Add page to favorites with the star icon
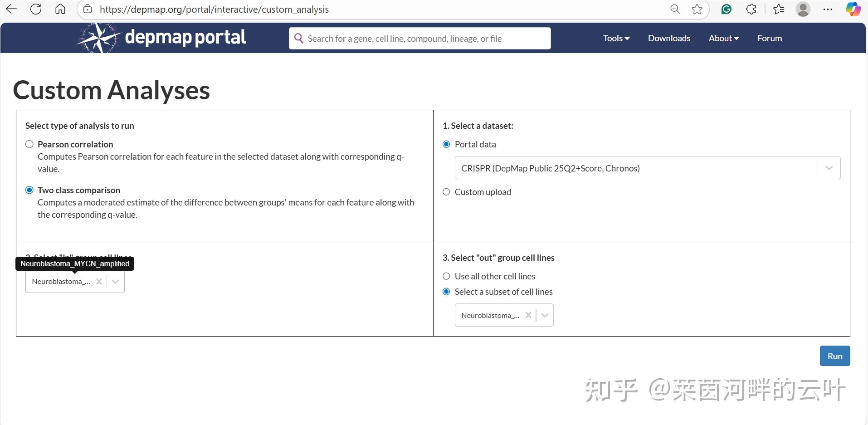868x425 pixels. tap(697, 9)
